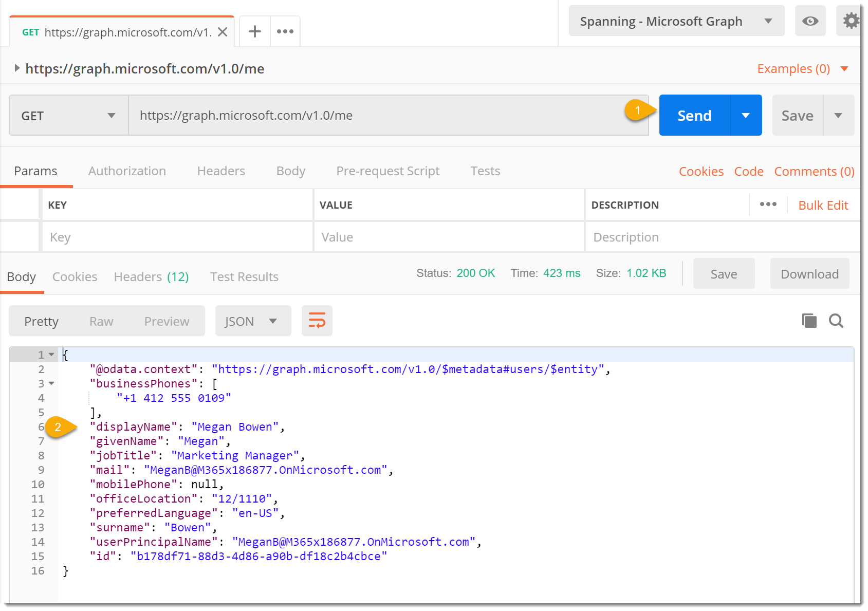Toggle the wrap lines icon in response
868x611 pixels.
point(317,321)
